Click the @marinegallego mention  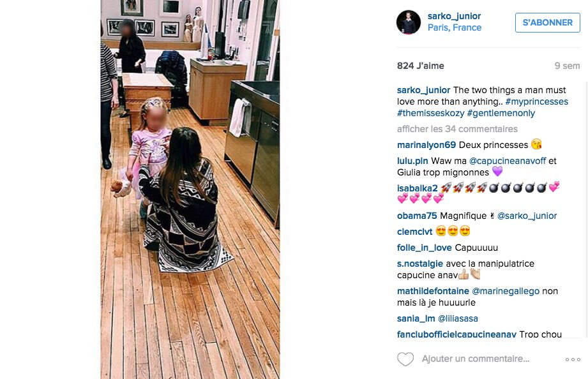point(506,292)
